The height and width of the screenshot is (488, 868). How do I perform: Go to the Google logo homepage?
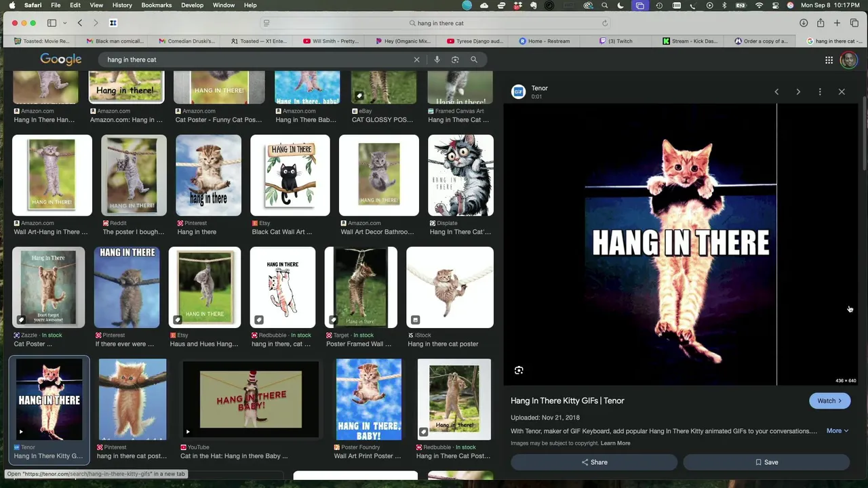tap(61, 60)
